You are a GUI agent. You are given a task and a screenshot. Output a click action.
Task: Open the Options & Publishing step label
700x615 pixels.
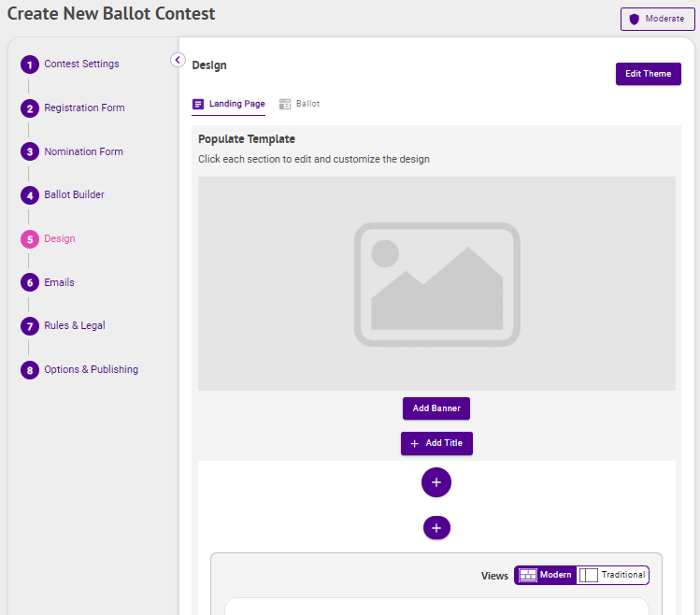91,369
